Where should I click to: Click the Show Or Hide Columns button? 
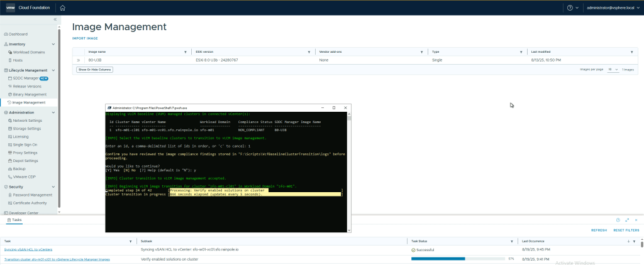(94, 70)
